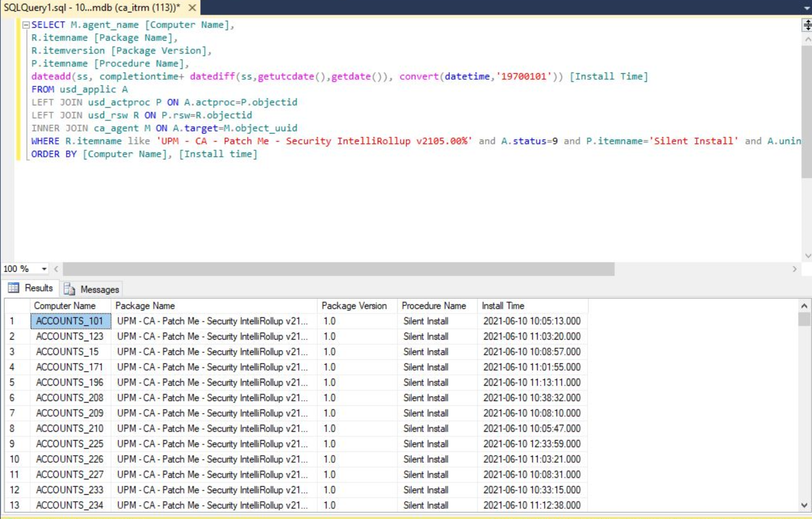812x519 pixels.
Task: Open the active files dropdown arrow
Action: (807, 8)
